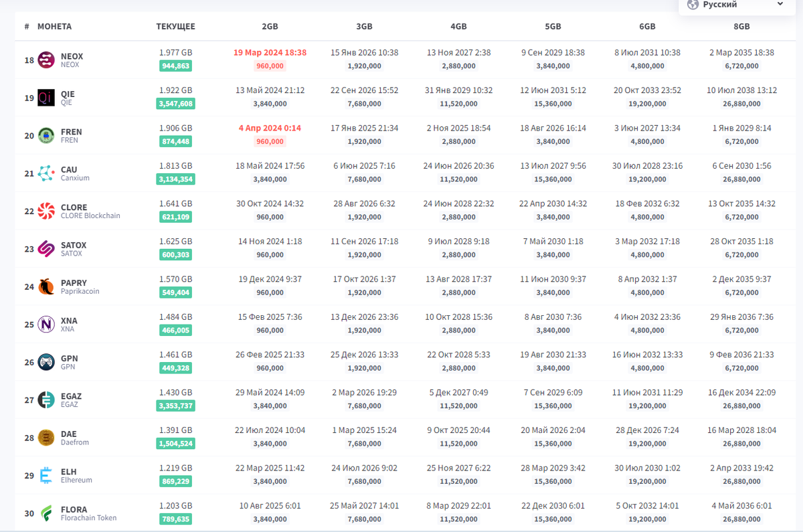The width and height of the screenshot is (803, 532).
Task: Click the date 13 Май 2024 21:12
Action: click(x=270, y=90)
